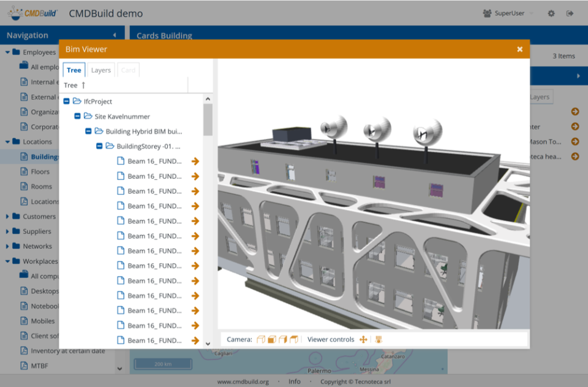Select the Card tab in Bim Viewer
The image size is (588, 387).
[128, 70]
